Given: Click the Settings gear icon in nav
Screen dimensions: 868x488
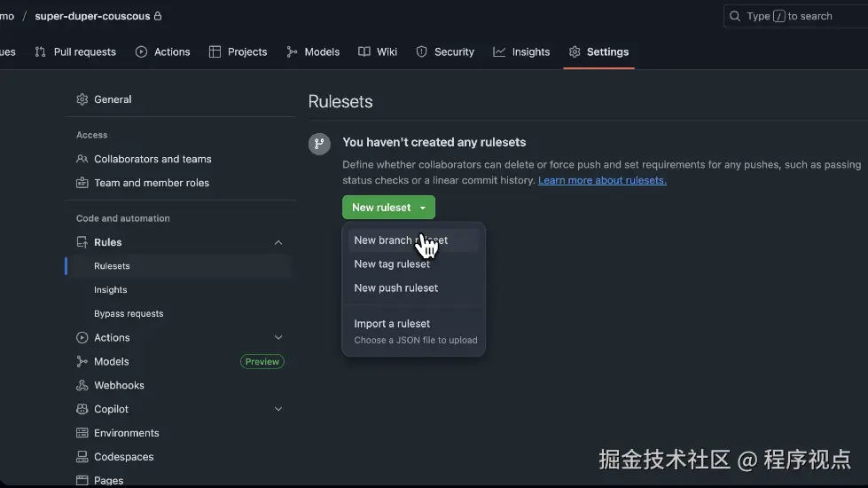Looking at the screenshot, I should (575, 51).
